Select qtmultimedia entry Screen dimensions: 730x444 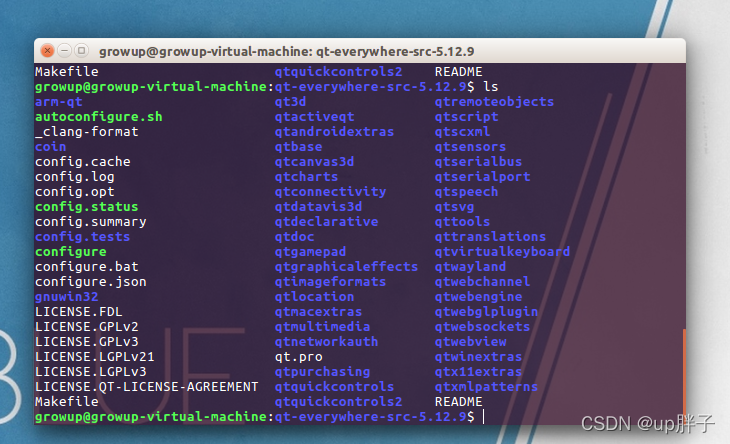322,326
